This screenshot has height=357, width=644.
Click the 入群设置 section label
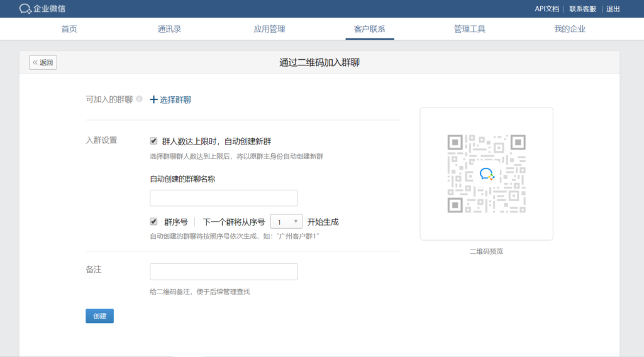click(x=101, y=140)
